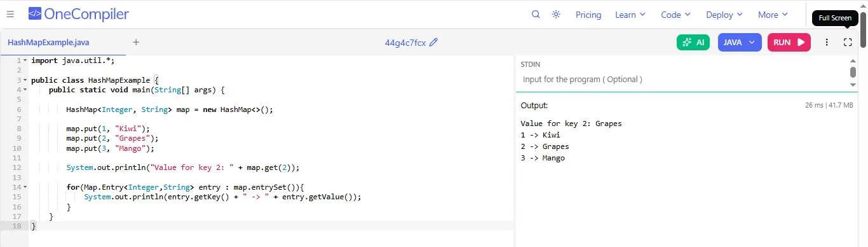
Task: Click the for loop line 14 code
Action: [186, 187]
